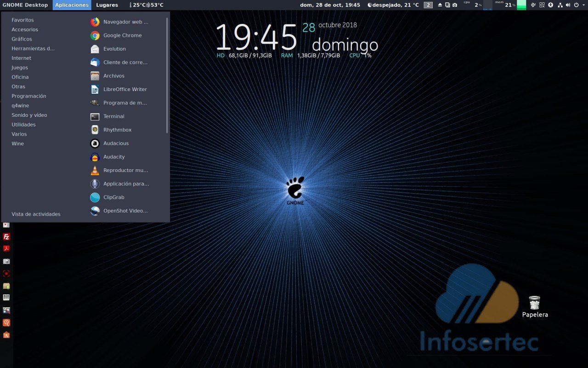
Task: Open the accessibility icon in the top panel
Action: 551,5
